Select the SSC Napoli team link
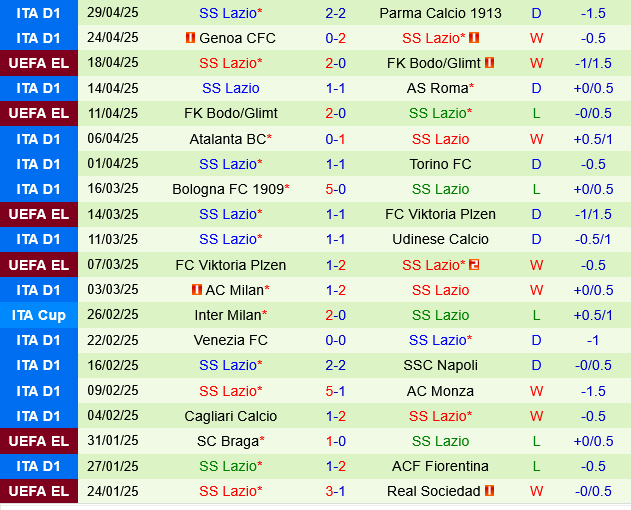 440,365
